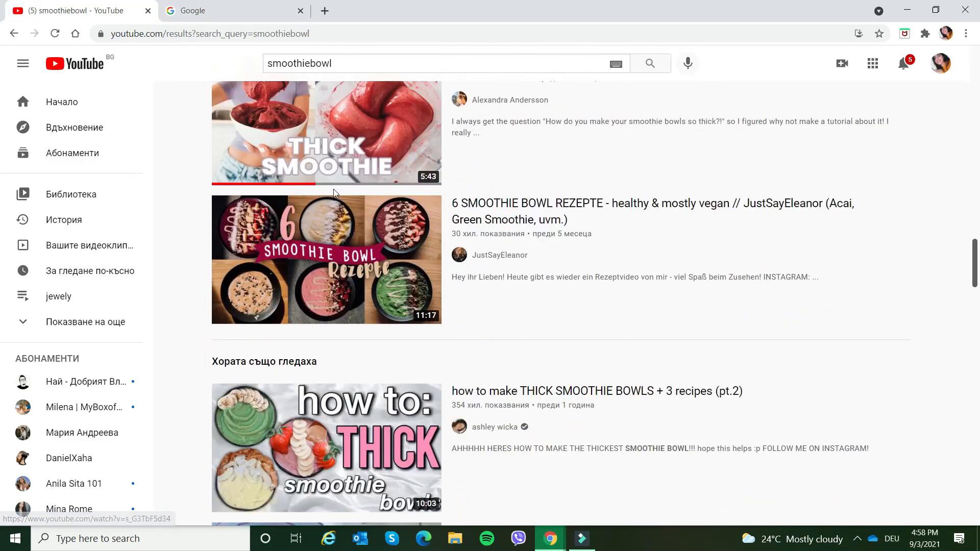The image size is (980, 551).
Task: Open the YouTube hamburger guide menu
Action: coord(23,63)
